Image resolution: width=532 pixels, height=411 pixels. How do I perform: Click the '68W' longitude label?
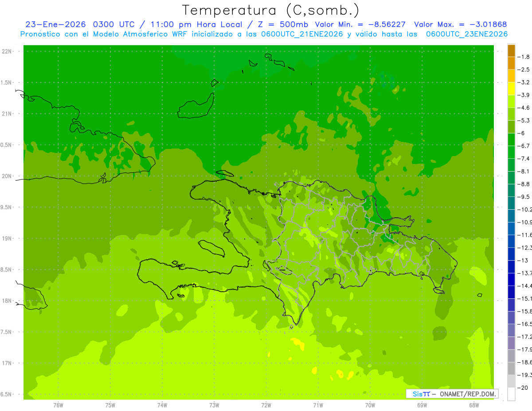[473, 405]
